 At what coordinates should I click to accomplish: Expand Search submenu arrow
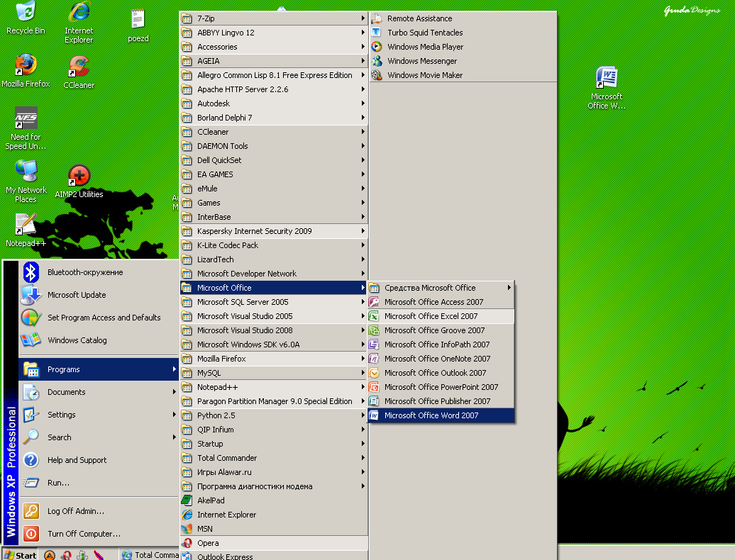point(174,437)
